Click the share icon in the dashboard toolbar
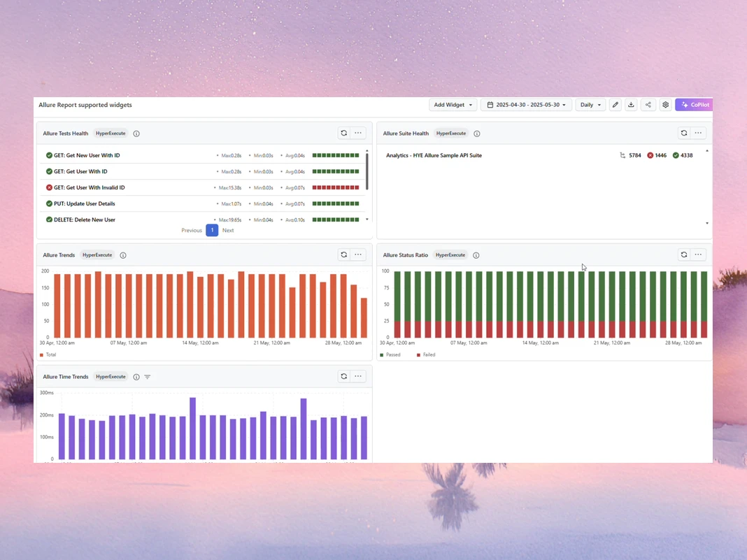The width and height of the screenshot is (747, 560). point(648,105)
